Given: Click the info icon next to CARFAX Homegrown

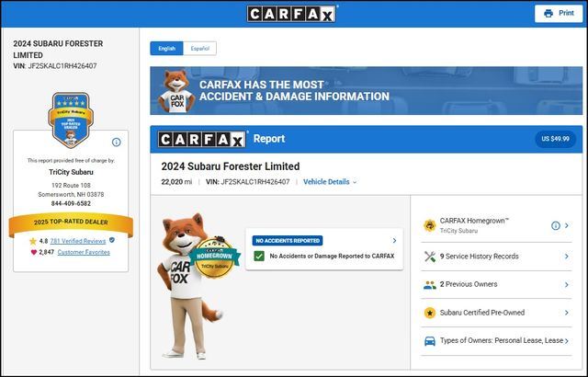Looking at the screenshot, I should pyautogui.click(x=555, y=225).
